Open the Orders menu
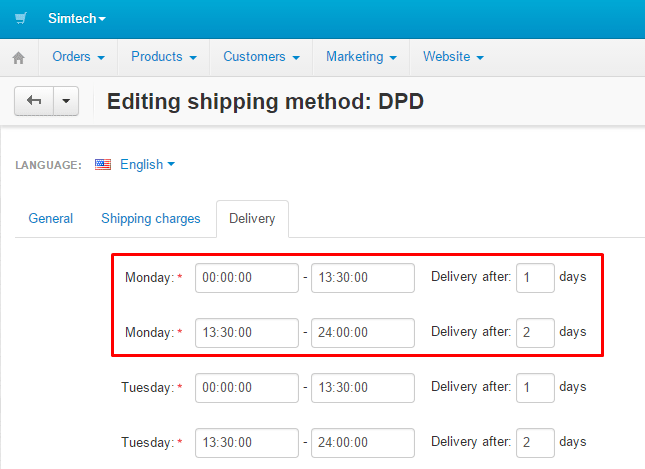Image resolution: width=645 pixels, height=469 pixels. [78, 57]
